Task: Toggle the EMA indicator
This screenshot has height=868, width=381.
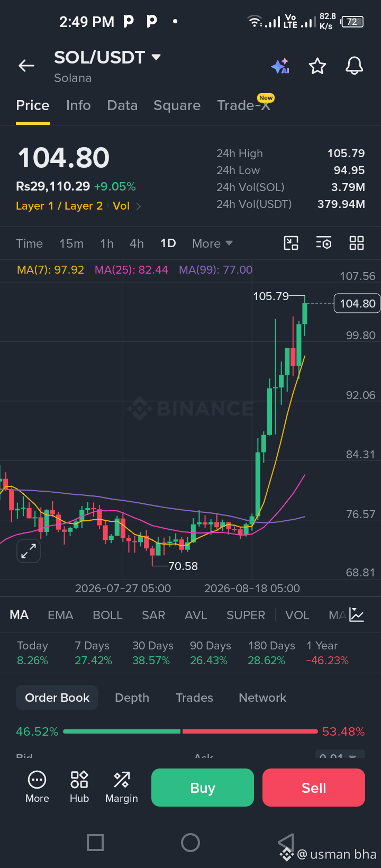Action: pos(60,615)
